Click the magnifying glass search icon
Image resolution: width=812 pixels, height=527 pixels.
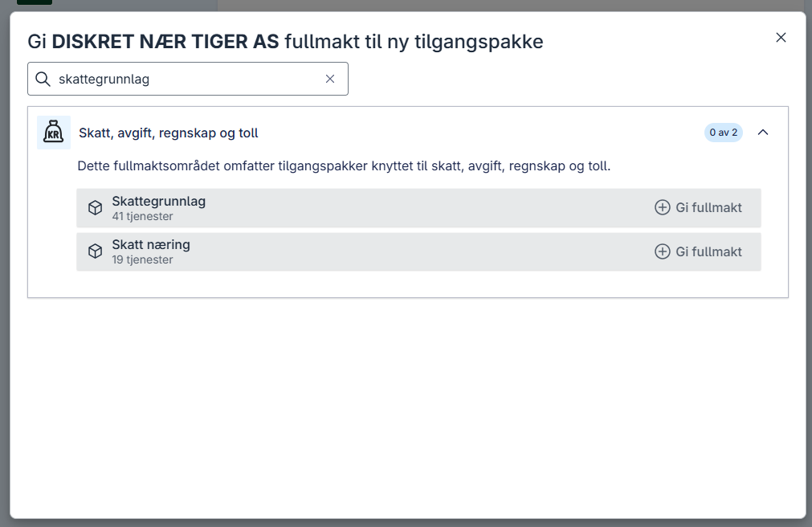point(42,79)
